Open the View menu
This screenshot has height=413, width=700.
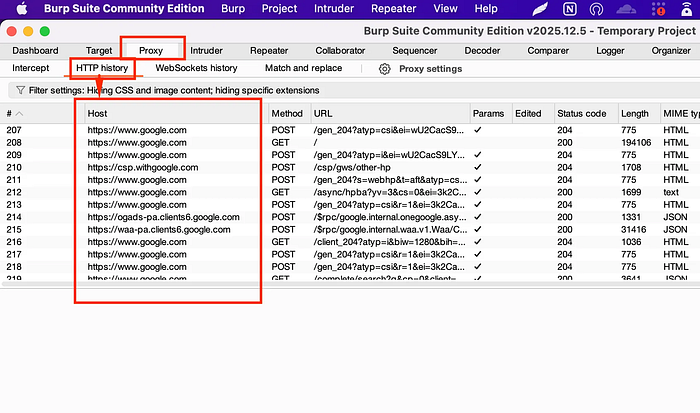click(445, 8)
